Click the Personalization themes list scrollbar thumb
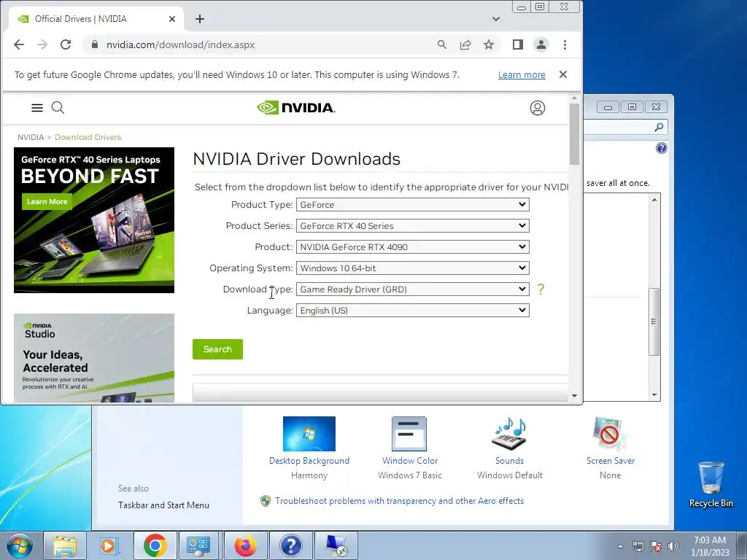This screenshot has height=560, width=747. 654,322
